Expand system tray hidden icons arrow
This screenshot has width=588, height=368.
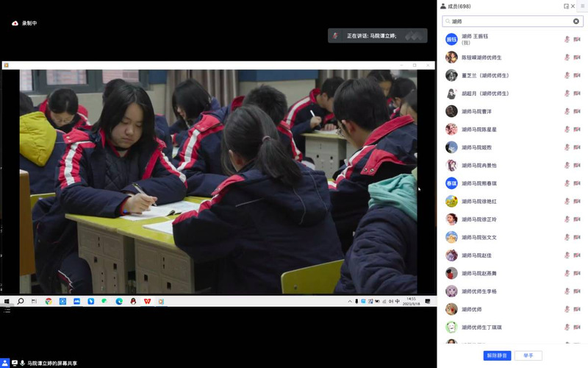click(349, 301)
